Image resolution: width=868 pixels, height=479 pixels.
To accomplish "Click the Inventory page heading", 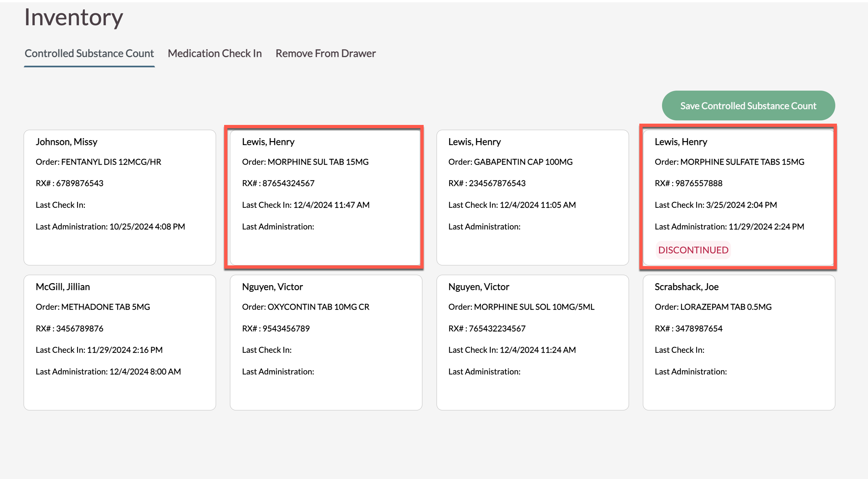I will [74, 17].
